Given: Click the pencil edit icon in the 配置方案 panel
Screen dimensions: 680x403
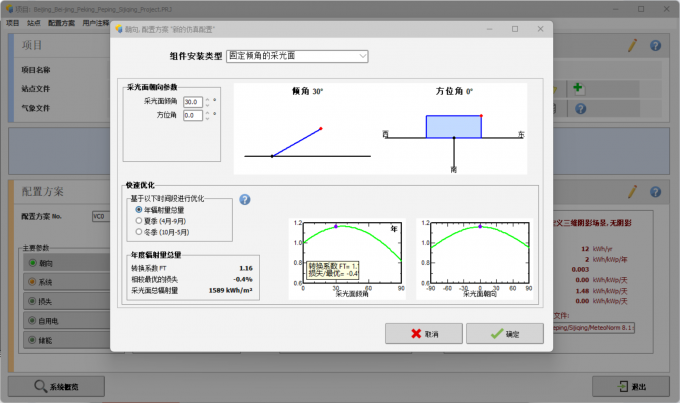Looking at the screenshot, I should (632, 192).
